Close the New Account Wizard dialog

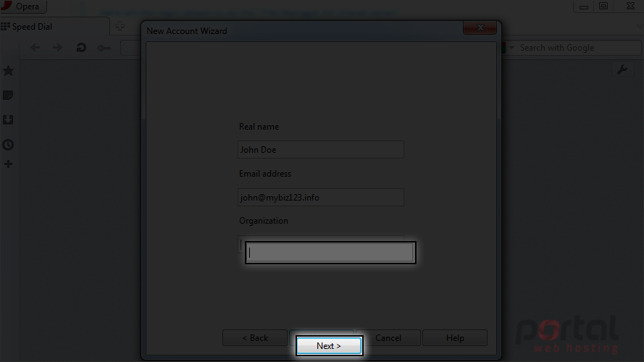click(480, 28)
